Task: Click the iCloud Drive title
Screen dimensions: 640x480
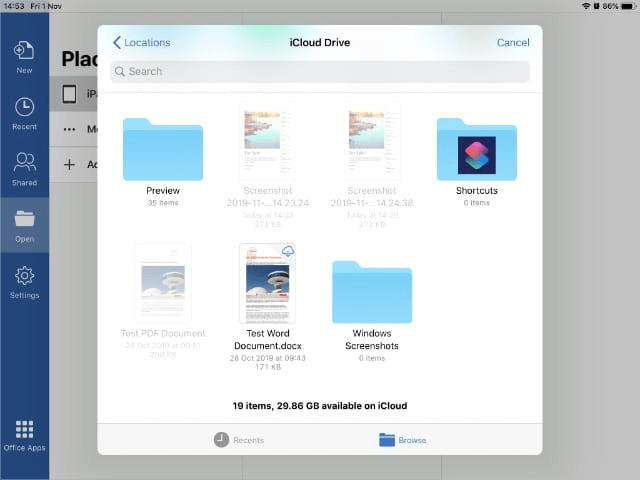Action: (x=320, y=42)
